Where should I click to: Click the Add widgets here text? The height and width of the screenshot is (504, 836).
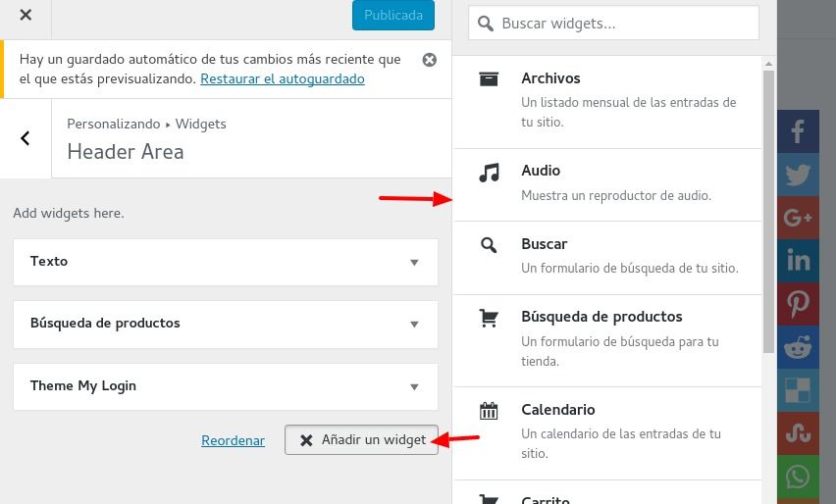(x=69, y=213)
